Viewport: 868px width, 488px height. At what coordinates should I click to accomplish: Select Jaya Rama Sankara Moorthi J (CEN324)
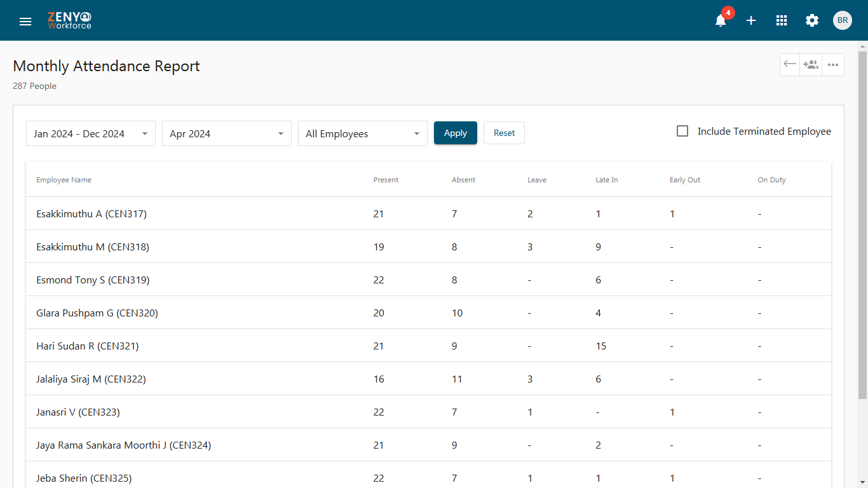[x=123, y=445]
